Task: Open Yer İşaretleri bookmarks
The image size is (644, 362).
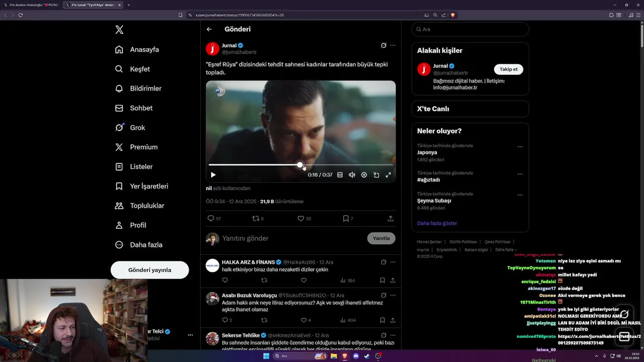Action: tap(141, 186)
